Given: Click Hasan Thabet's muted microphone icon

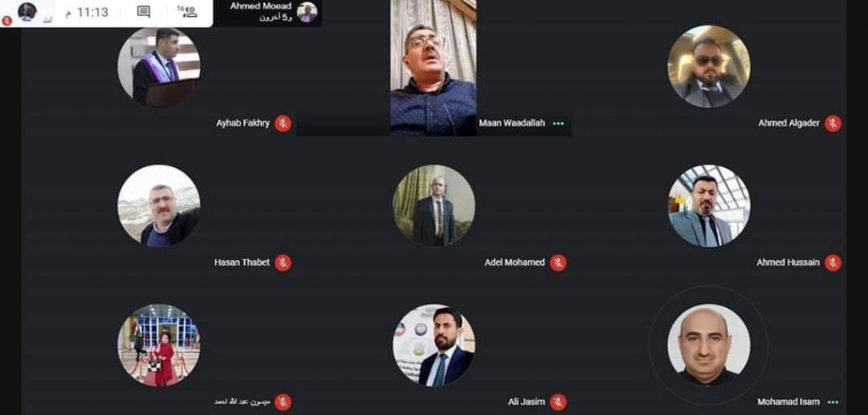Looking at the screenshot, I should coord(283,262).
